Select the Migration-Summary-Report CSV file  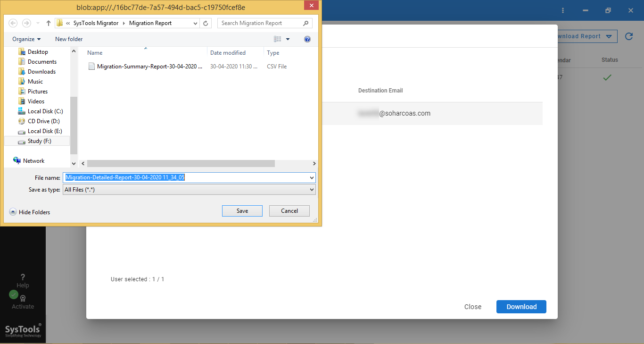point(145,67)
